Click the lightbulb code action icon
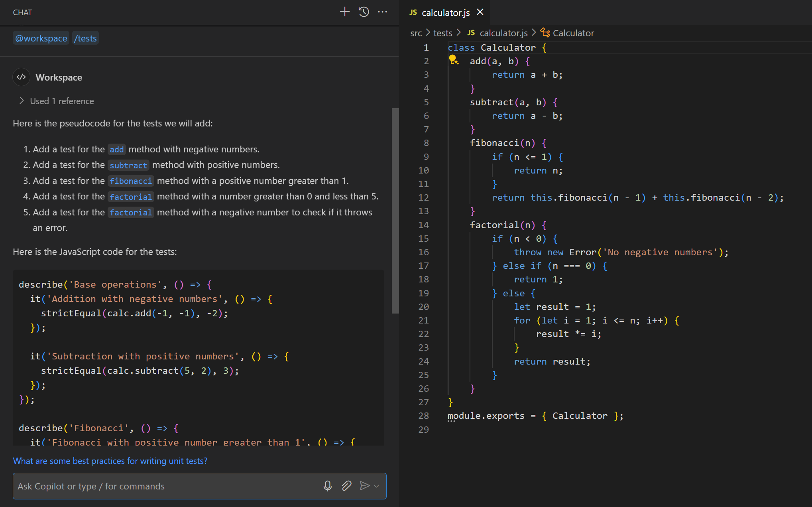Screen dimensions: 812x507 (x=454, y=60)
